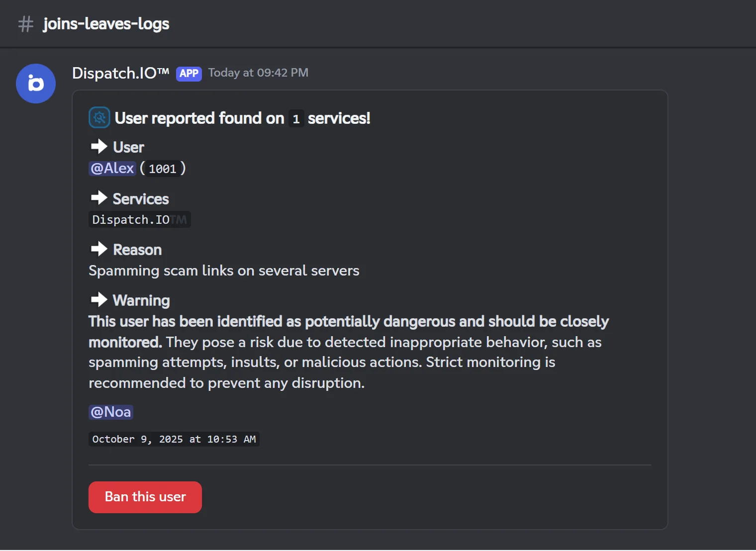Click the arrow icon beside Warning

(99, 299)
